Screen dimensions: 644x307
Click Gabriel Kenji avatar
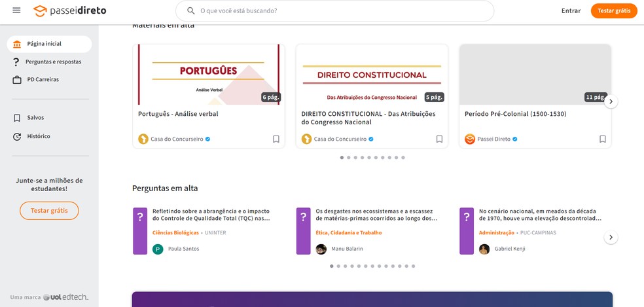484,249
